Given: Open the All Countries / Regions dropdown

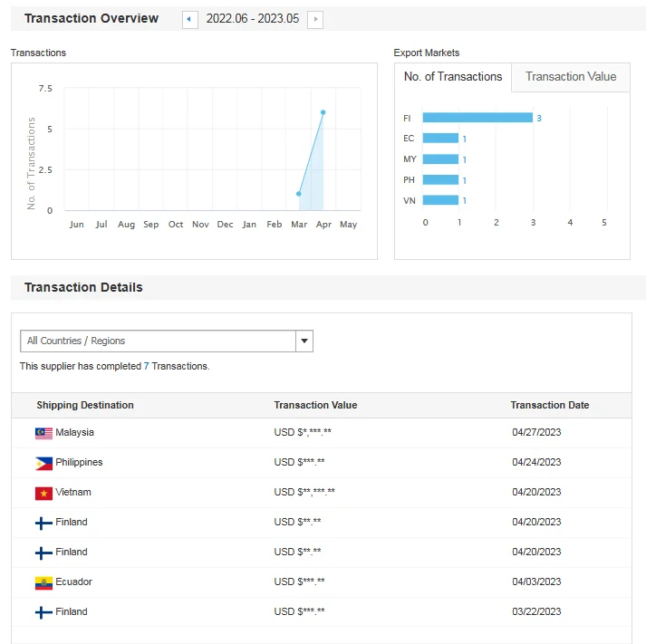Looking at the screenshot, I should pos(158,341).
